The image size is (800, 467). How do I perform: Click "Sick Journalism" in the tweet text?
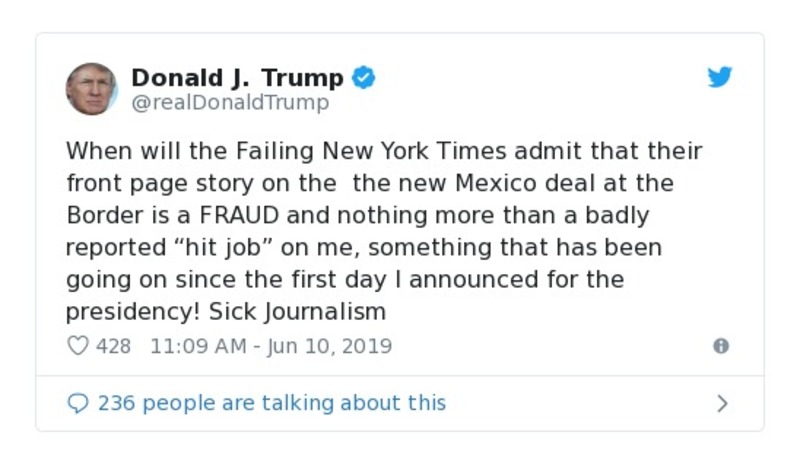pos(297,312)
